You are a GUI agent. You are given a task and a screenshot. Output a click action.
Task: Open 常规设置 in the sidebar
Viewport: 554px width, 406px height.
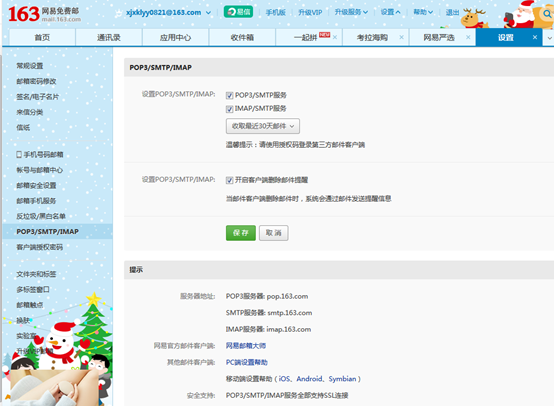coord(30,66)
